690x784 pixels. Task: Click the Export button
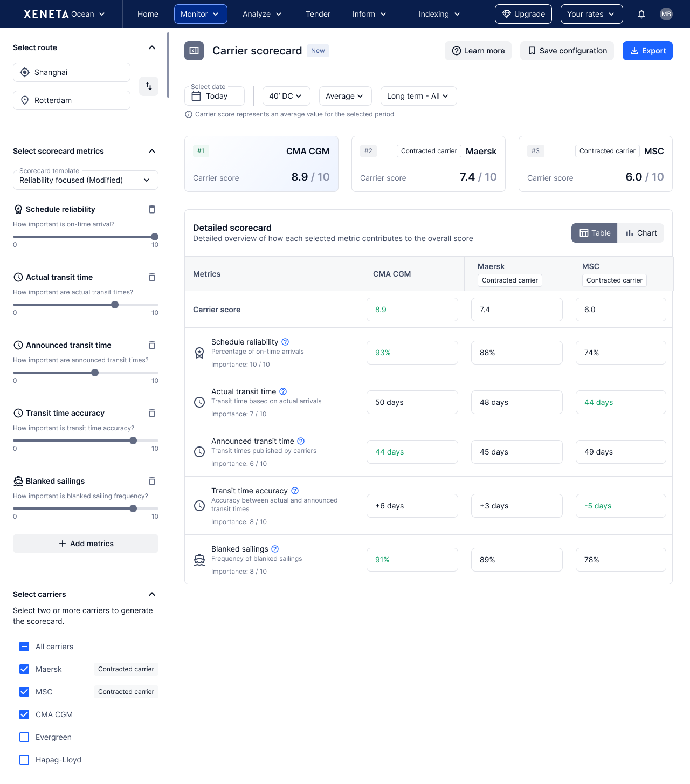tap(647, 51)
